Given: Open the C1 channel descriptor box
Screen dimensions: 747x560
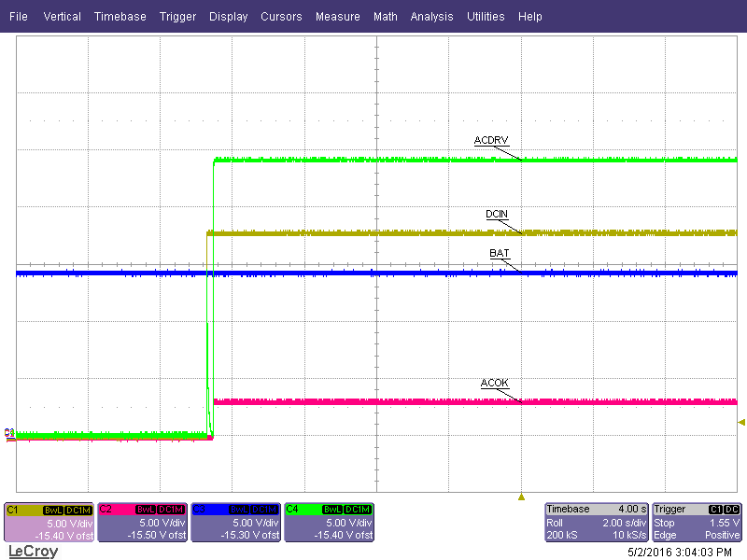Looking at the screenshot, I should click(x=49, y=523).
